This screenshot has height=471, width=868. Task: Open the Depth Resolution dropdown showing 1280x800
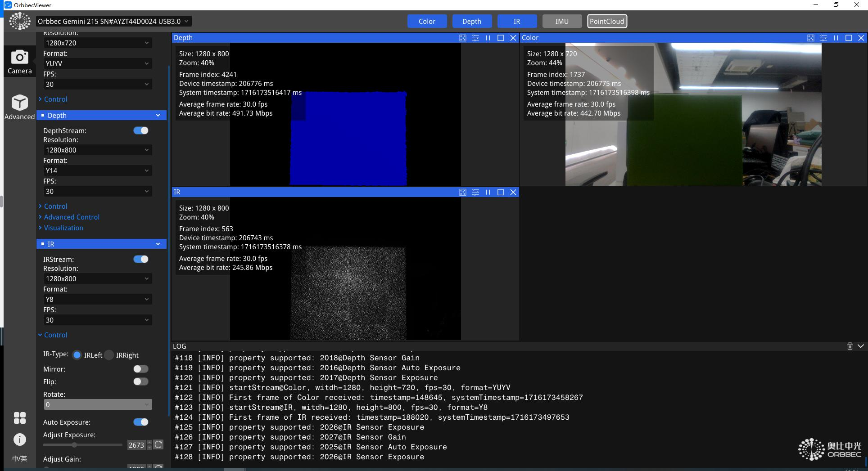[97, 150]
